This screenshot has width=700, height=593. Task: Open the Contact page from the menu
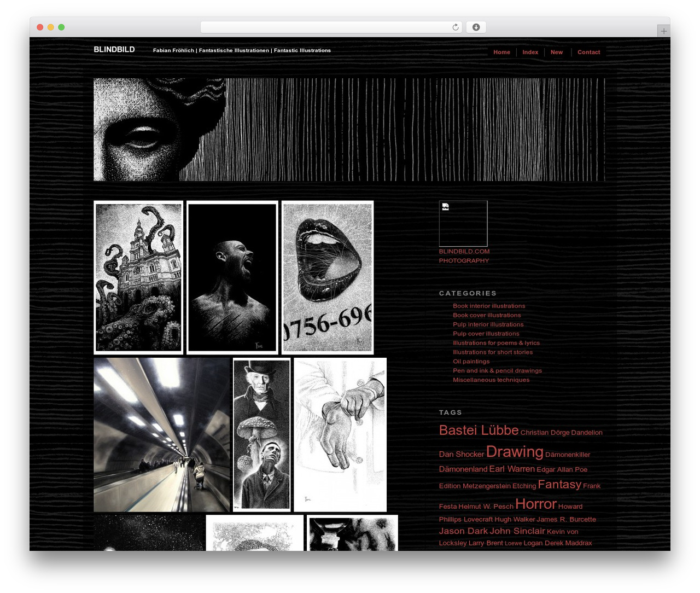[588, 53]
